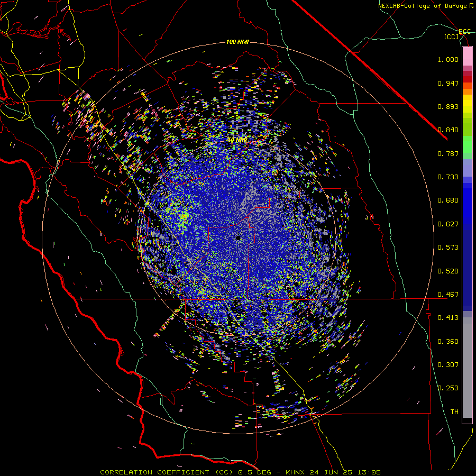Click the 13:05 timestamp in the caption
This screenshot has height=476, width=476.
pyautogui.click(x=369, y=472)
